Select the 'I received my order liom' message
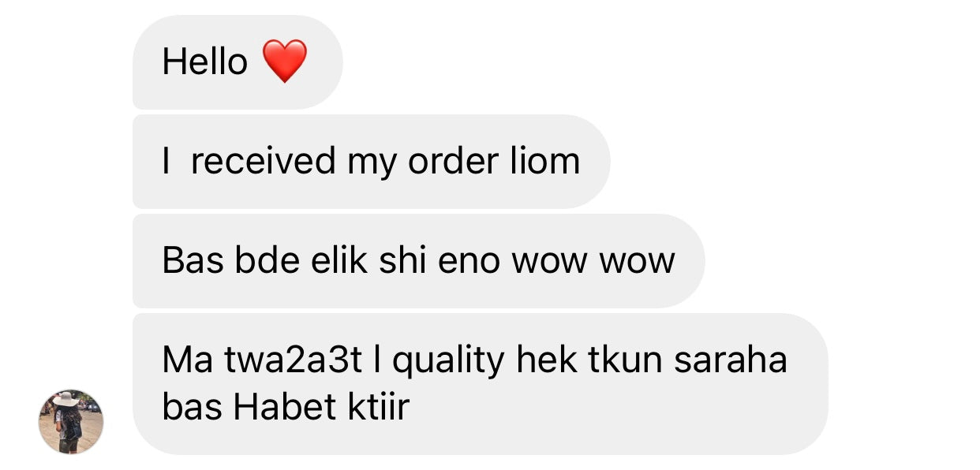The height and width of the screenshot is (470, 980). (x=372, y=162)
